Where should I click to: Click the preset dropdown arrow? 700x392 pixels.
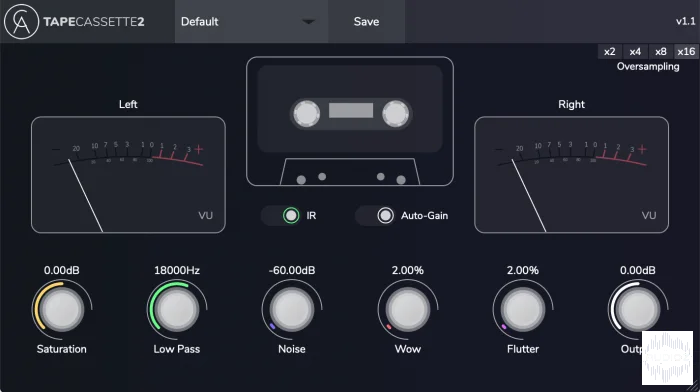point(308,21)
